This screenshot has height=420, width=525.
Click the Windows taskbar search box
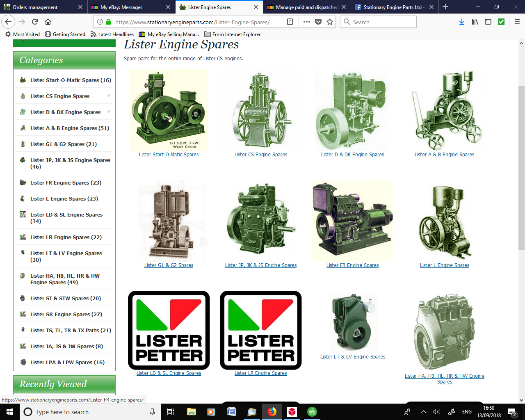(89, 412)
